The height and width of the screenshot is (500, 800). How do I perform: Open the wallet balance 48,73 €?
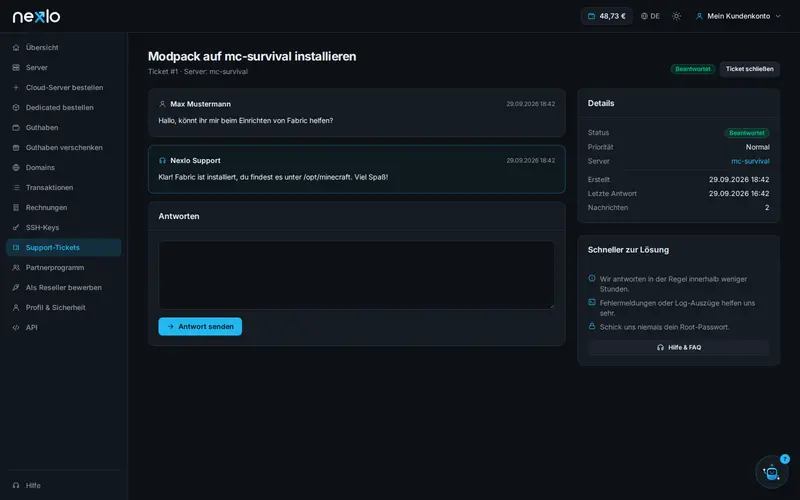[x=607, y=16]
